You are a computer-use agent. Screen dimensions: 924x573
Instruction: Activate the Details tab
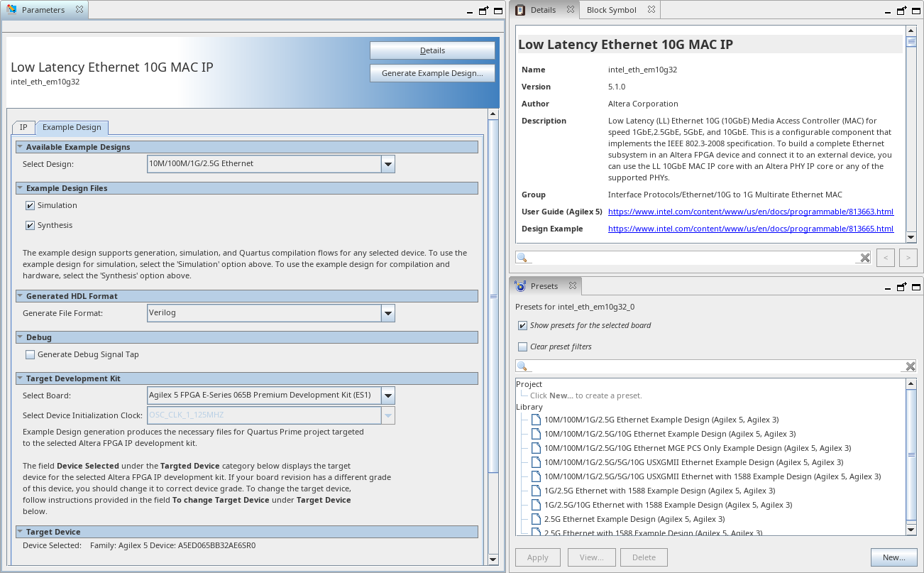[544, 10]
